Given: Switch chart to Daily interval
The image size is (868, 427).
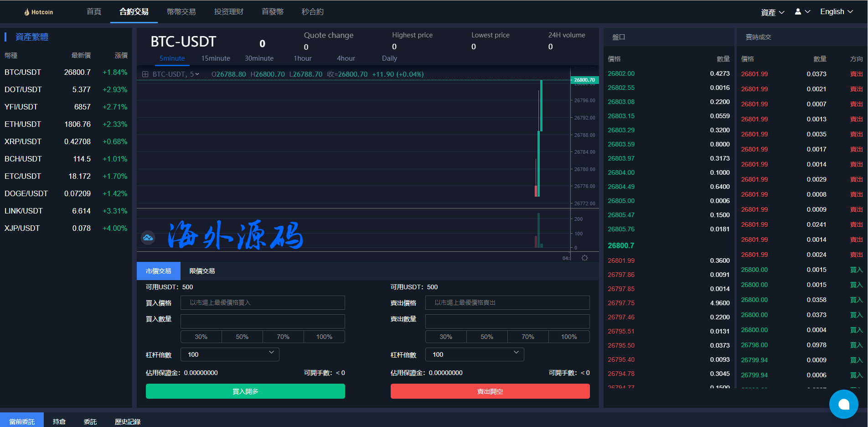Looking at the screenshot, I should coord(389,58).
